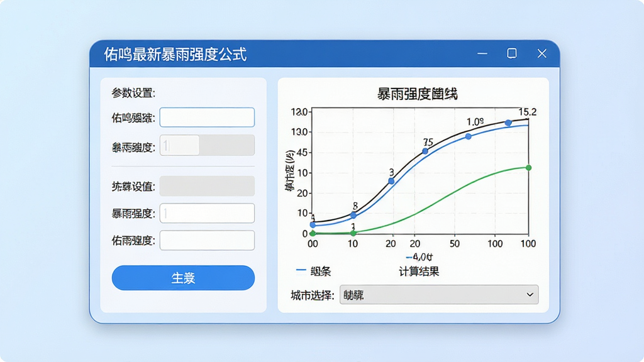Click the chart title 暴雨强度曲线

418,94
